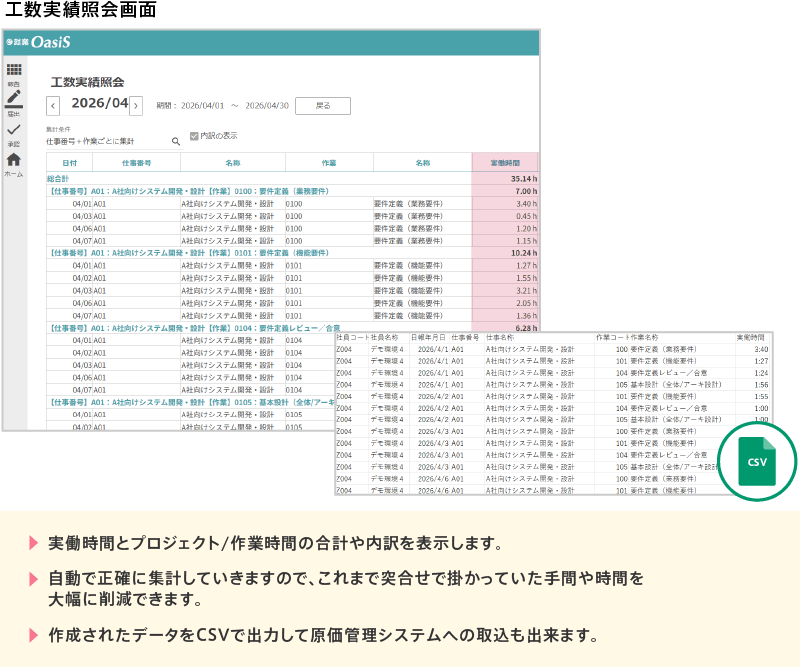Click the 仕事番号 column header

(x=136, y=163)
